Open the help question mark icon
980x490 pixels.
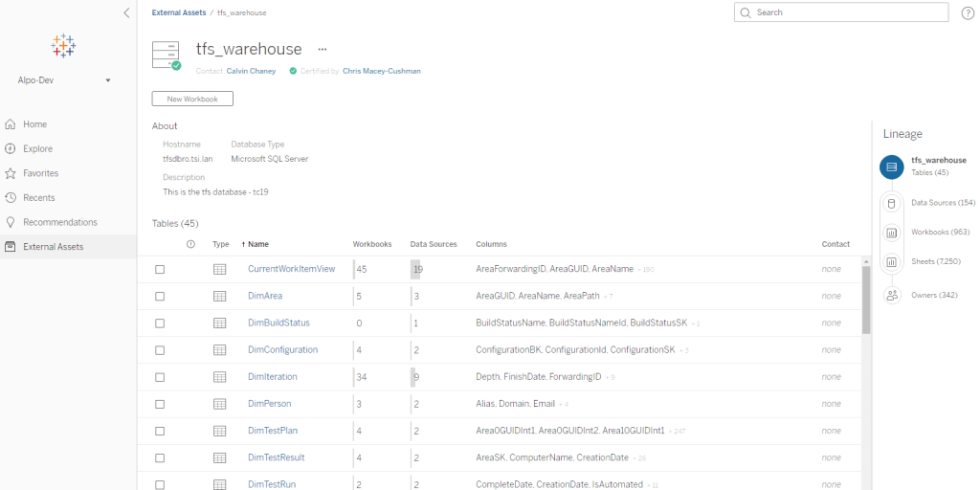click(x=968, y=12)
